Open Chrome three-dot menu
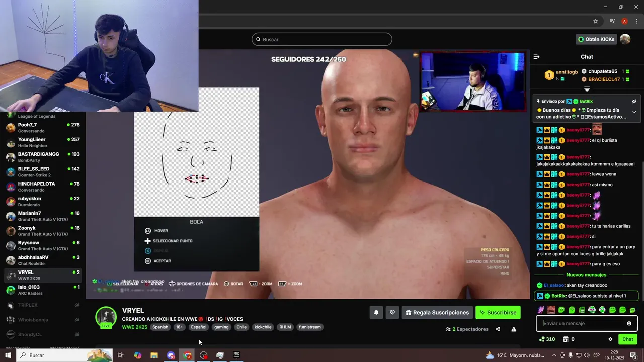Screen dimensions: 644x362 pos(636,21)
